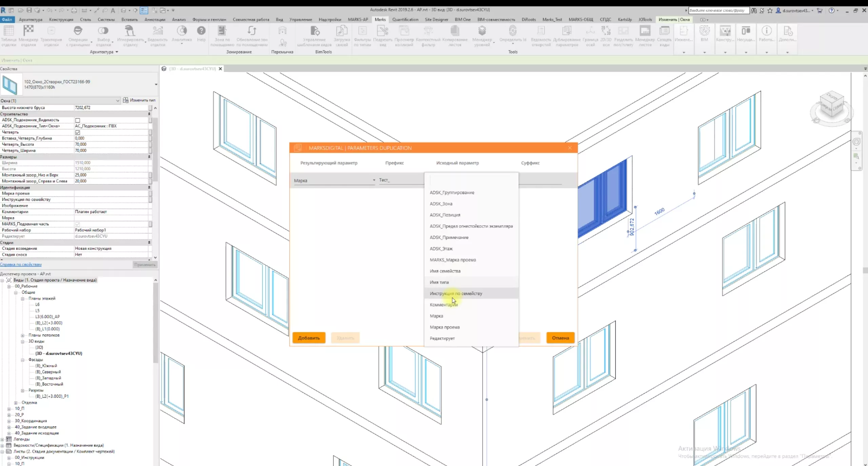Open the Таблица отделки tool
The image size is (868, 466).
click(x=8, y=31)
